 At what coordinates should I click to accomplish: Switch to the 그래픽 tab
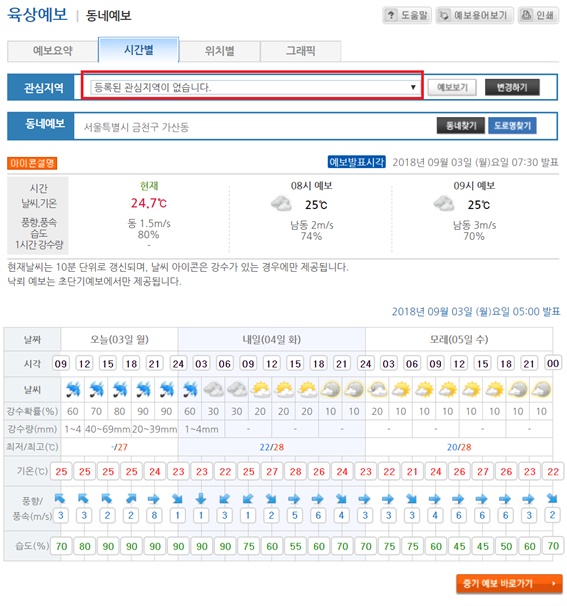click(x=301, y=51)
